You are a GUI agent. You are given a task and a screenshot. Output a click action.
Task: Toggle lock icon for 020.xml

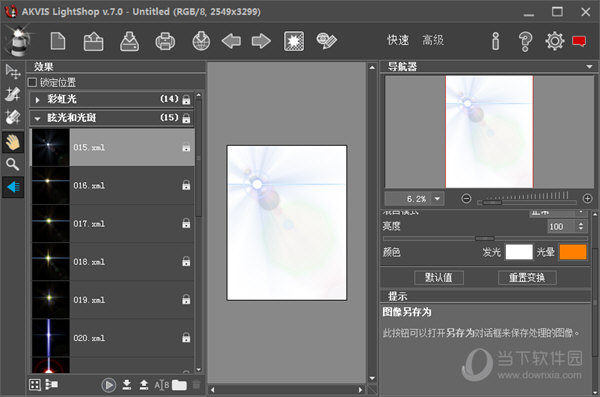186,338
